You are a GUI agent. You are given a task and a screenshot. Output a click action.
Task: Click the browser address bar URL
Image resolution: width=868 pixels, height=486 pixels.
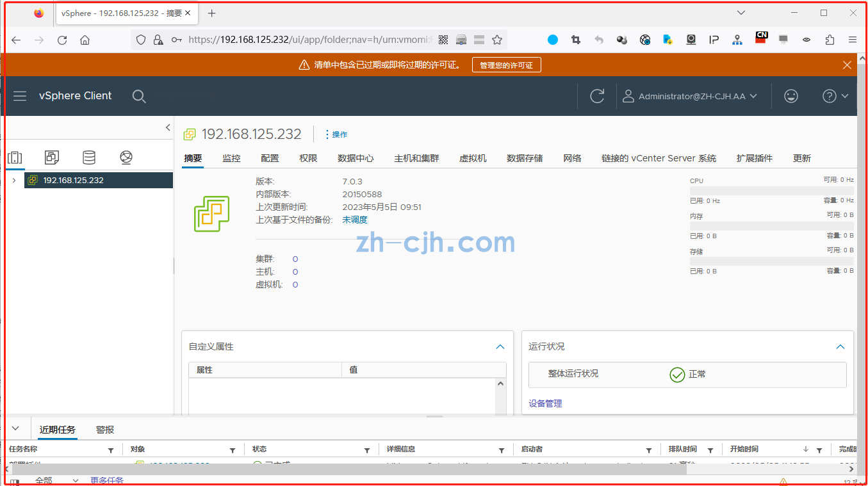pos(310,40)
